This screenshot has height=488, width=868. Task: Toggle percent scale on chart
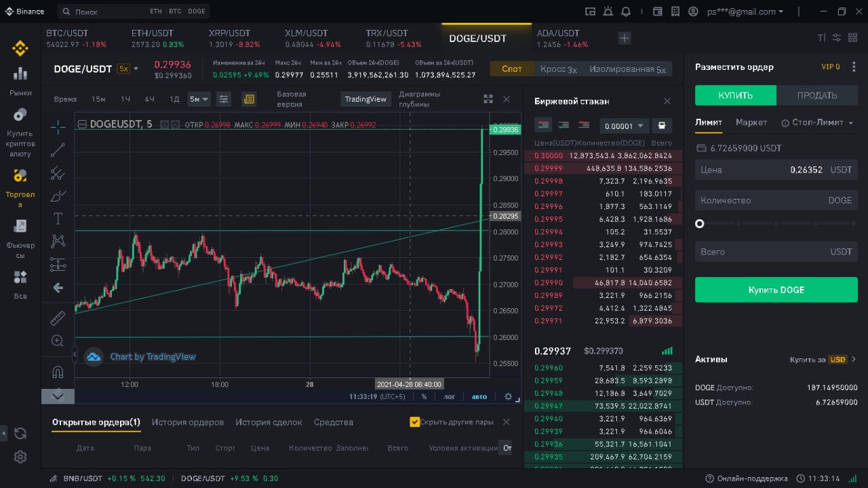pyautogui.click(x=424, y=396)
